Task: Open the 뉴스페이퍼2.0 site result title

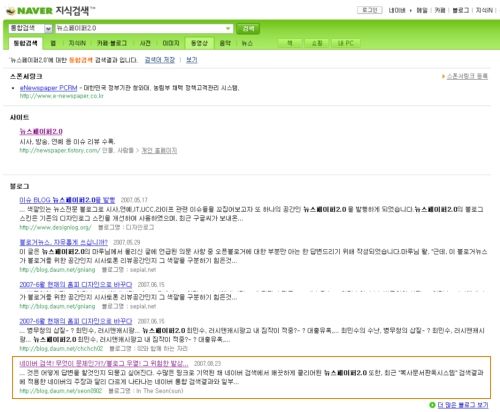Action: pos(41,131)
